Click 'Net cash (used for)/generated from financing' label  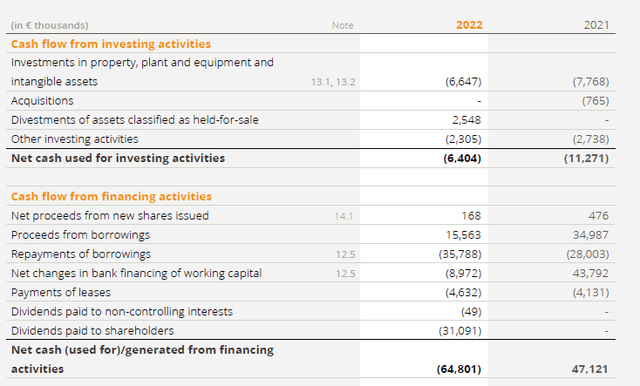142,350
